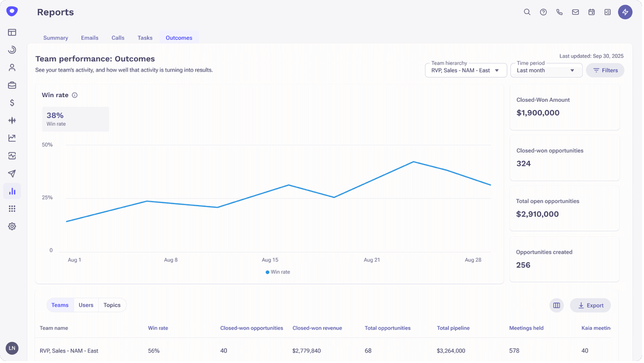Toggle the column layout icon button
Screen dimensions: 644x363
pyautogui.click(x=557, y=305)
